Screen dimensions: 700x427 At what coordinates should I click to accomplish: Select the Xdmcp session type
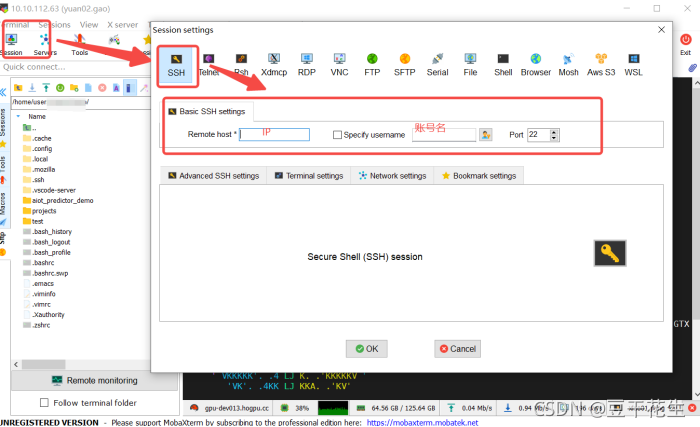point(274,65)
